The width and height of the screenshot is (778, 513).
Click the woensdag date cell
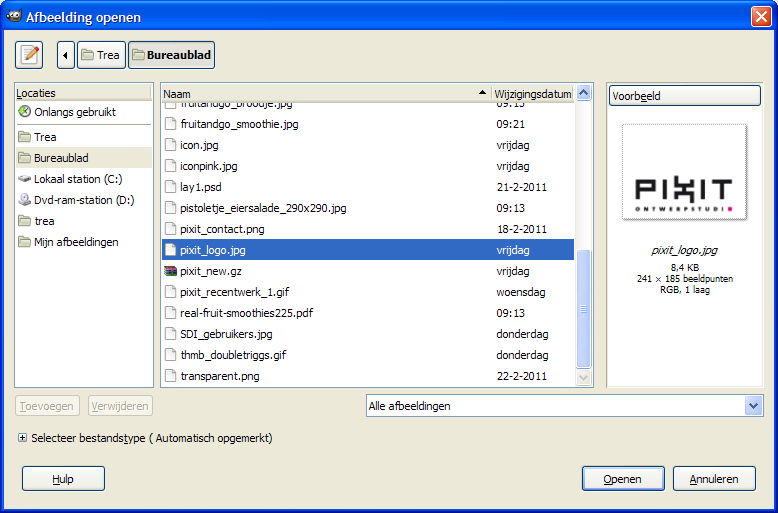(x=520, y=292)
